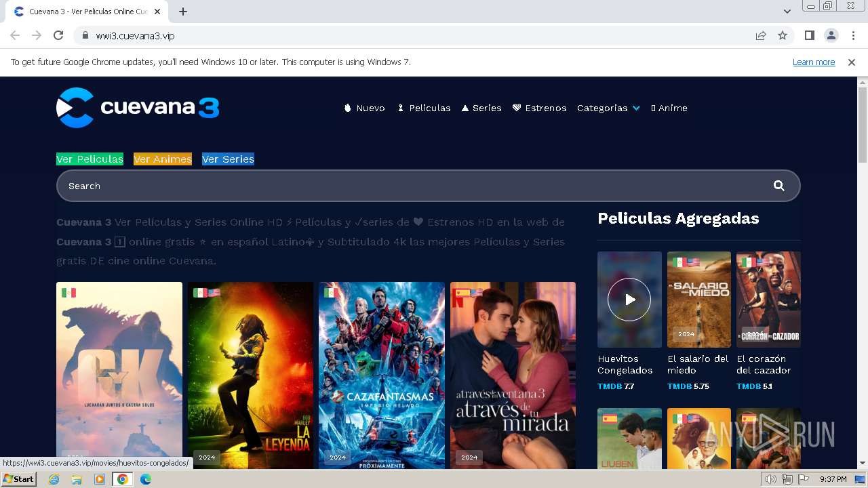
Task: Click the Ver Peliculas green button
Action: (90, 159)
